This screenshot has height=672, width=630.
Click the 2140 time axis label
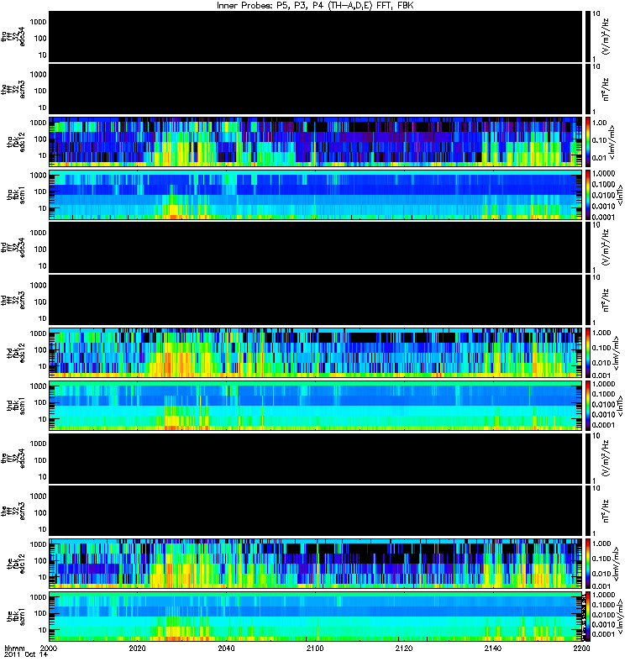[x=493, y=648]
